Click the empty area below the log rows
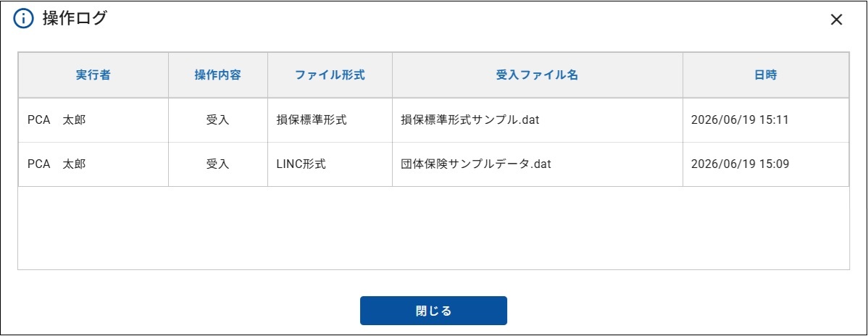 click(433, 228)
